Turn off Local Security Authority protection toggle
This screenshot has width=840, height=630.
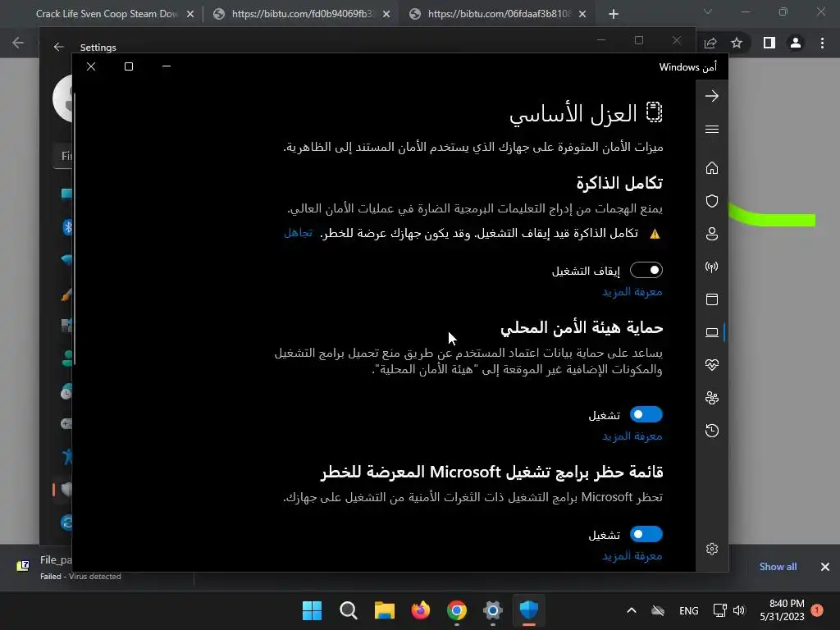[x=646, y=414]
